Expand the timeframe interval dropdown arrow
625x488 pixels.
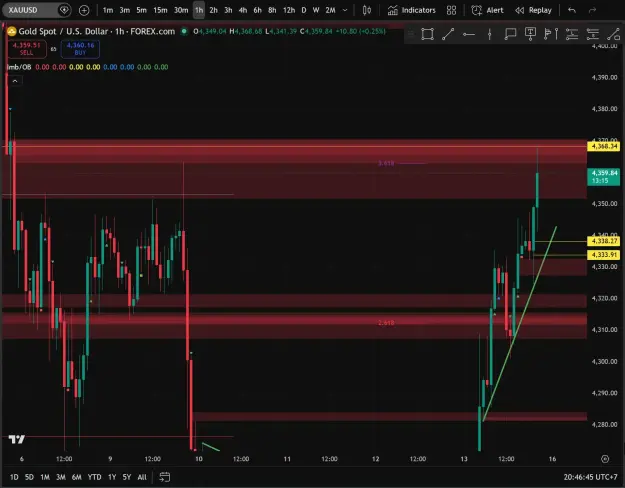345,10
